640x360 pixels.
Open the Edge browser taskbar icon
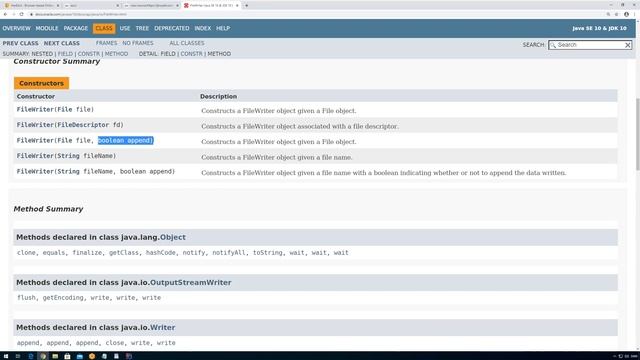click(x=31, y=356)
